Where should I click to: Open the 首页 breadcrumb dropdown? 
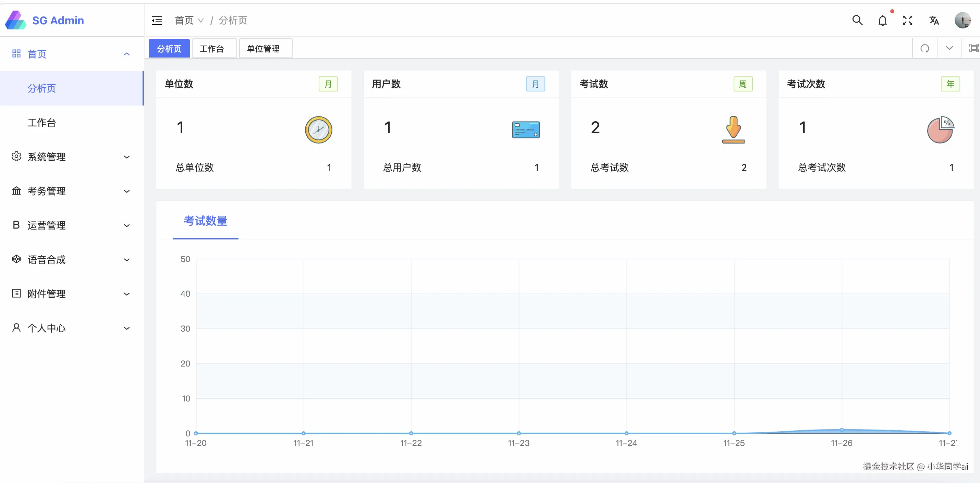click(x=189, y=21)
